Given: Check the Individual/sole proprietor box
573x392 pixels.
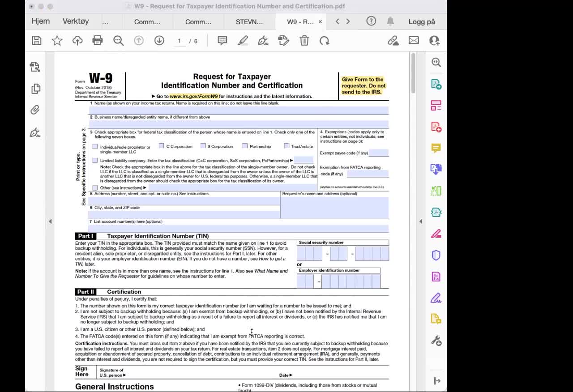Looking at the screenshot, I should coord(95,147).
